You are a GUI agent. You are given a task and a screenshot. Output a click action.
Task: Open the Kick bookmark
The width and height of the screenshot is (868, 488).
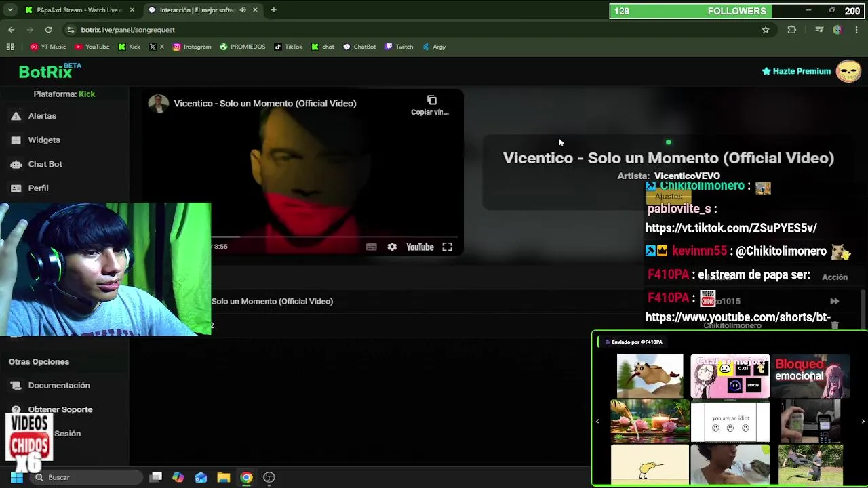tap(129, 47)
